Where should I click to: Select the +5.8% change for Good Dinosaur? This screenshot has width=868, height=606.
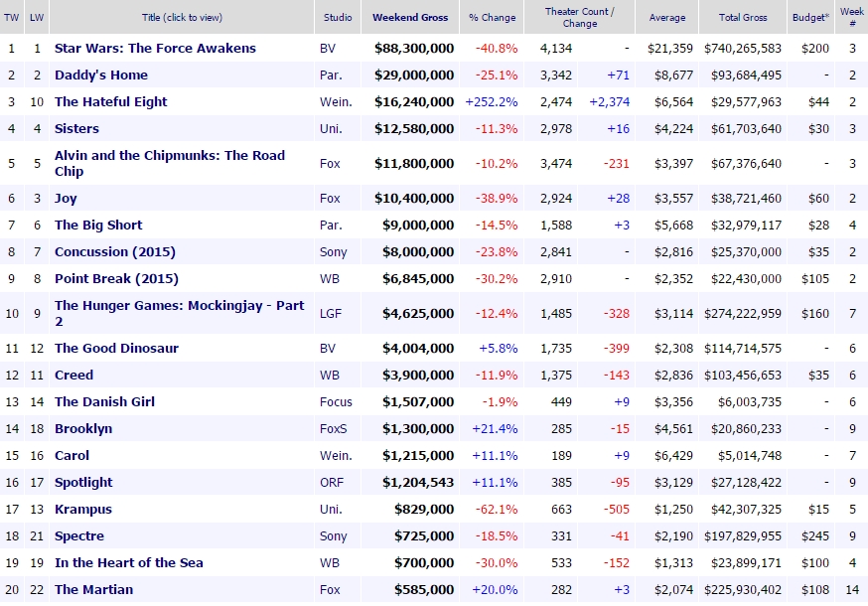[x=499, y=349]
